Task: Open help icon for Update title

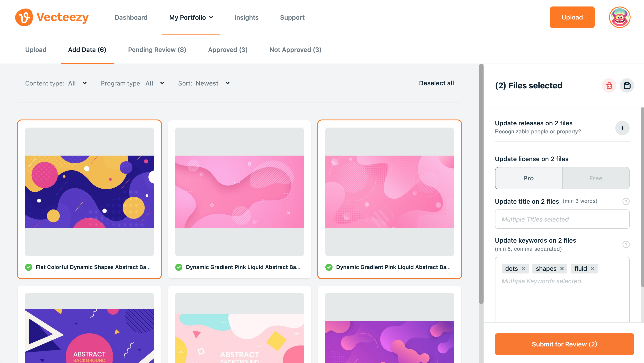Action: click(626, 201)
